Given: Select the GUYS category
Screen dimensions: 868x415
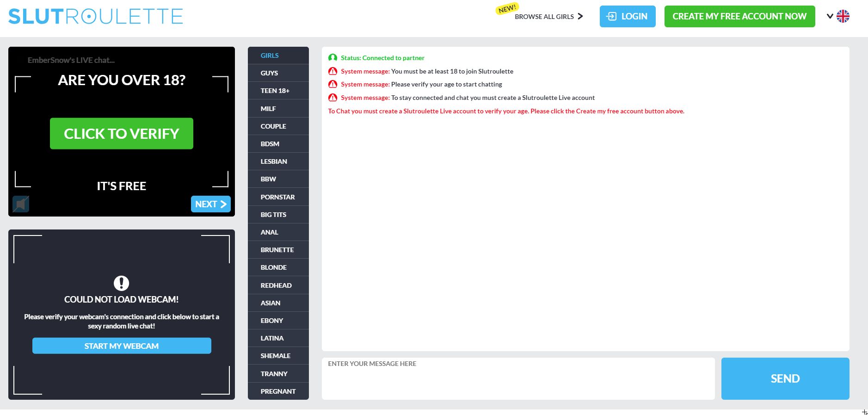Looking at the screenshot, I should coord(278,73).
